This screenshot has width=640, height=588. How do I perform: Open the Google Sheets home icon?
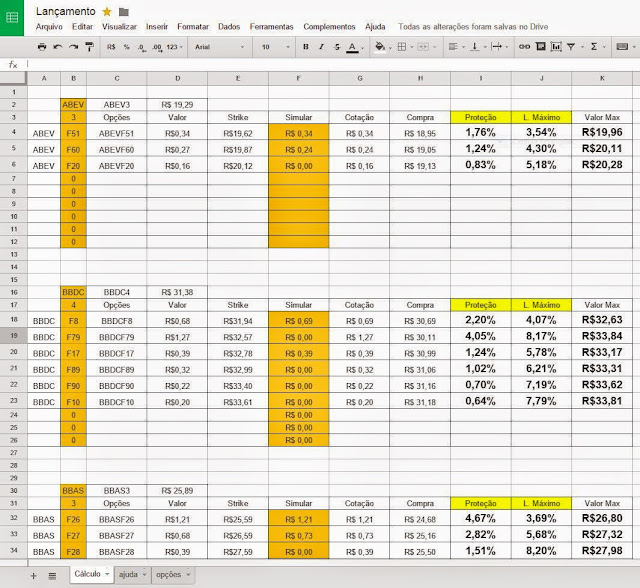(x=12, y=18)
